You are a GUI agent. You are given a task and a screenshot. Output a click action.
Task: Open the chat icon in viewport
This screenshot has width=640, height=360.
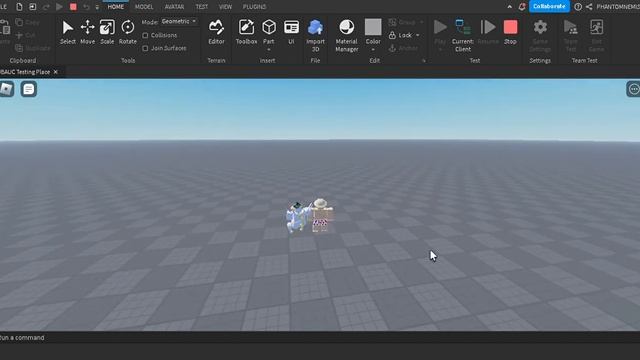pos(29,89)
